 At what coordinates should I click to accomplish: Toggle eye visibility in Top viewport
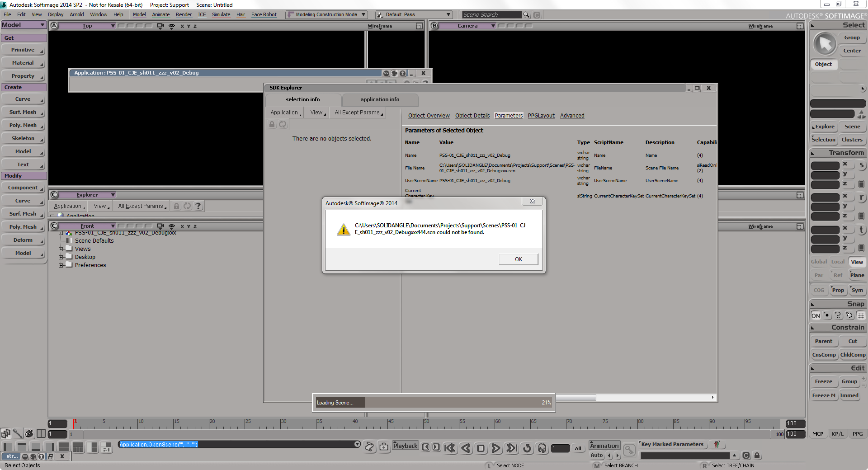click(x=172, y=26)
